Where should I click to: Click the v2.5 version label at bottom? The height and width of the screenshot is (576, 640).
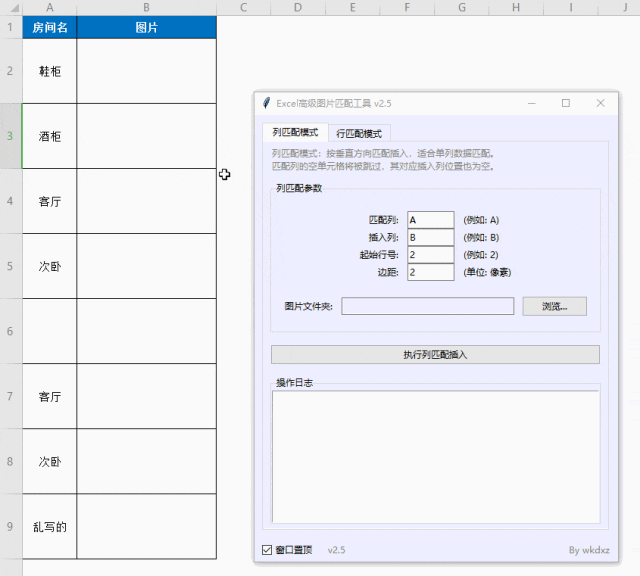[336, 550]
